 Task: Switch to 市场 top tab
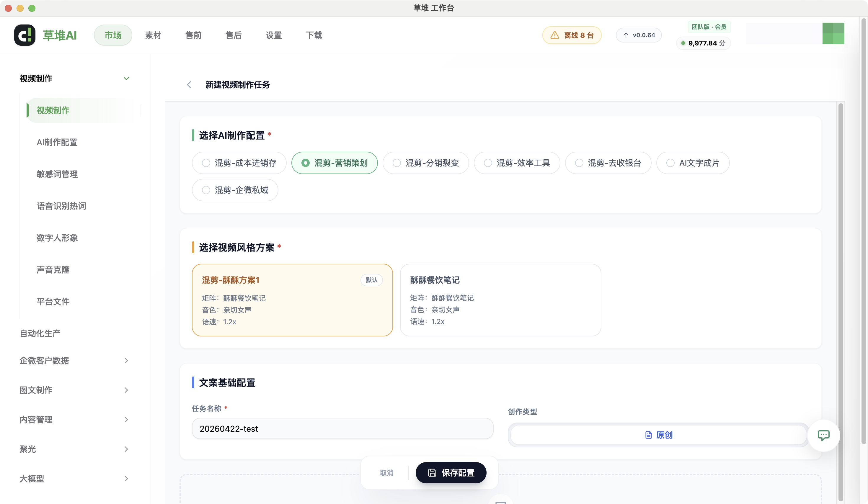[x=113, y=35]
